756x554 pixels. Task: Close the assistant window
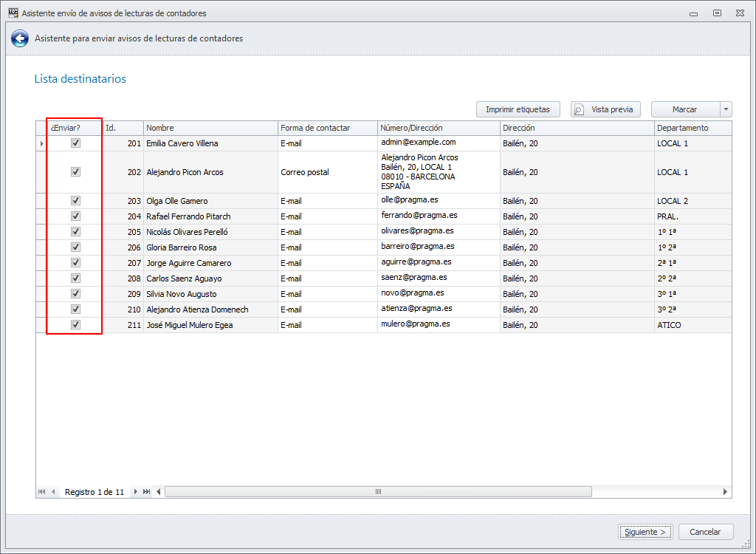740,13
